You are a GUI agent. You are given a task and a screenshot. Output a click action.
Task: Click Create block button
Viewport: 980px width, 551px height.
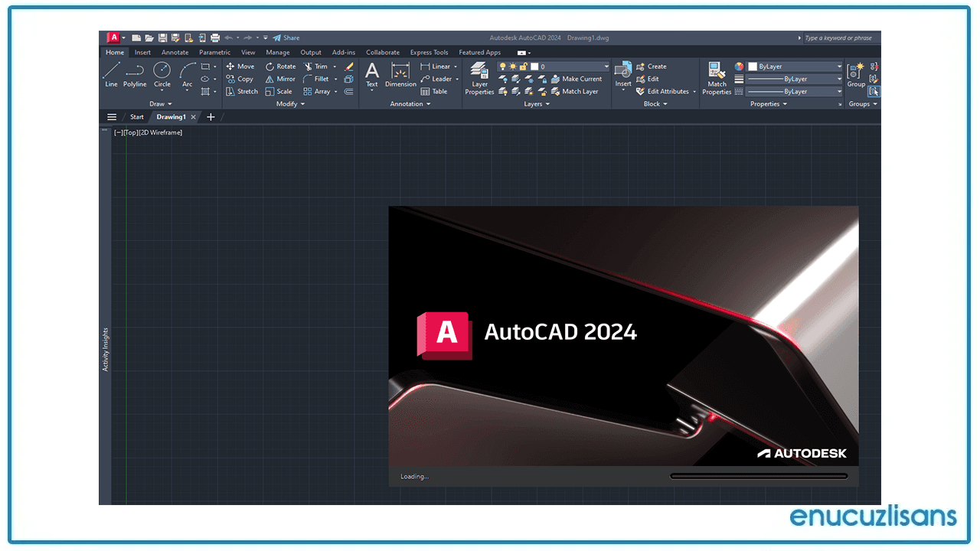coord(652,67)
